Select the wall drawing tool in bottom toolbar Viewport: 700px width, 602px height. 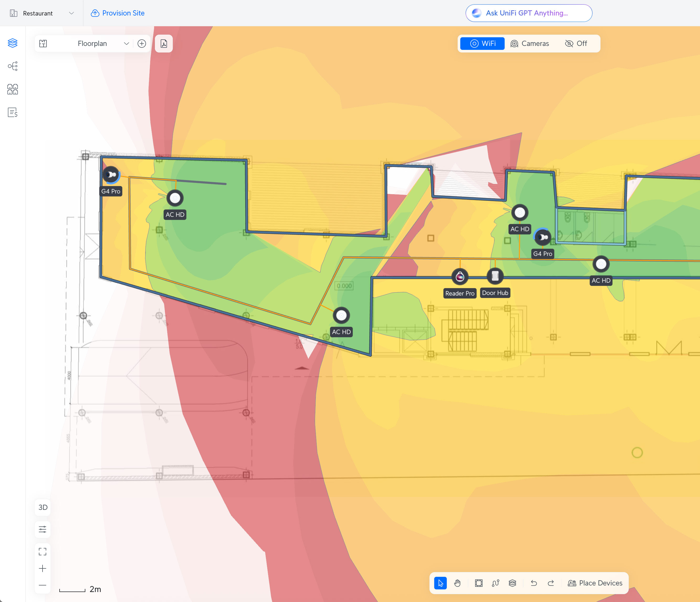[x=479, y=583]
